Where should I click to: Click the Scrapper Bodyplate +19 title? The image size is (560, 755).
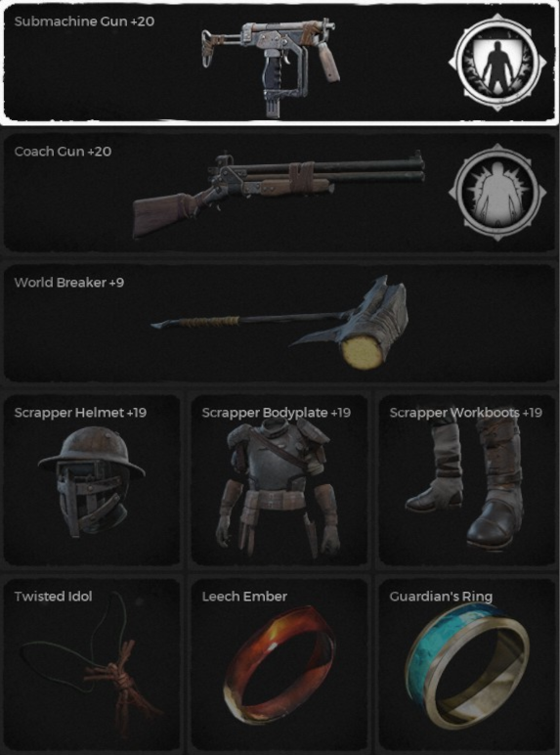click(x=277, y=413)
